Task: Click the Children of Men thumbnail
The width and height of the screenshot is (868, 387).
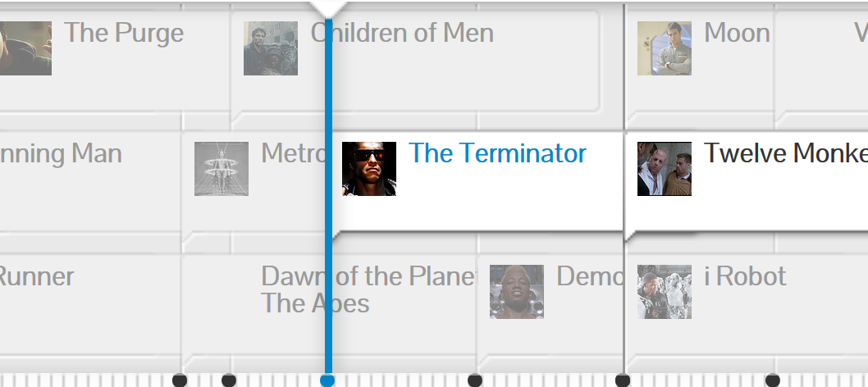Action: (270, 48)
